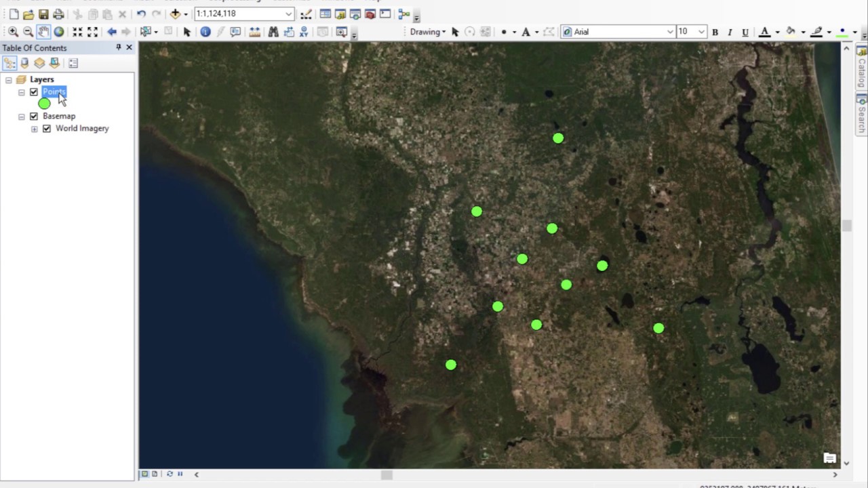This screenshot has height=488, width=868.
Task: Open Table Of Contents Options
Action: 73,63
